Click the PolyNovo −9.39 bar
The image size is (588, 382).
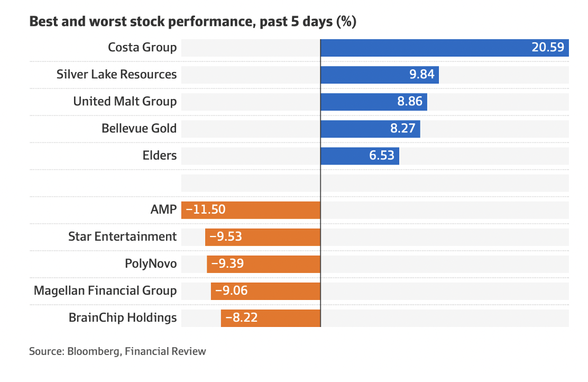pyautogui.click(x=263, y=263)
